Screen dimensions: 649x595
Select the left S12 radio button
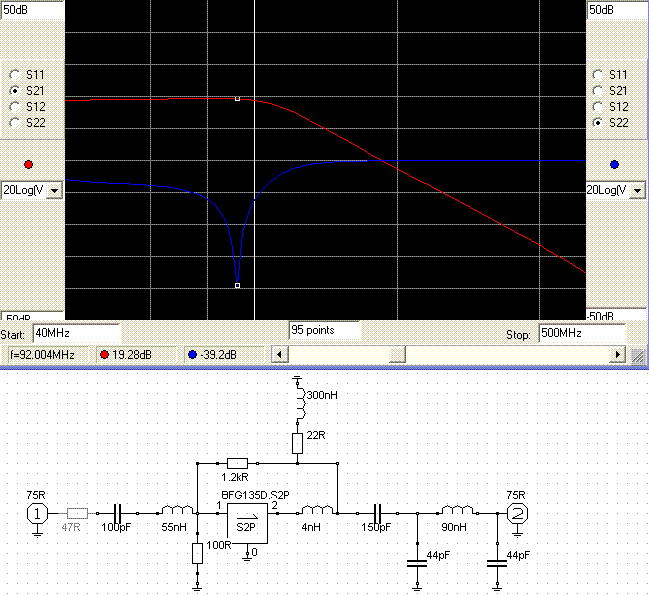click(x=15, y=107)
